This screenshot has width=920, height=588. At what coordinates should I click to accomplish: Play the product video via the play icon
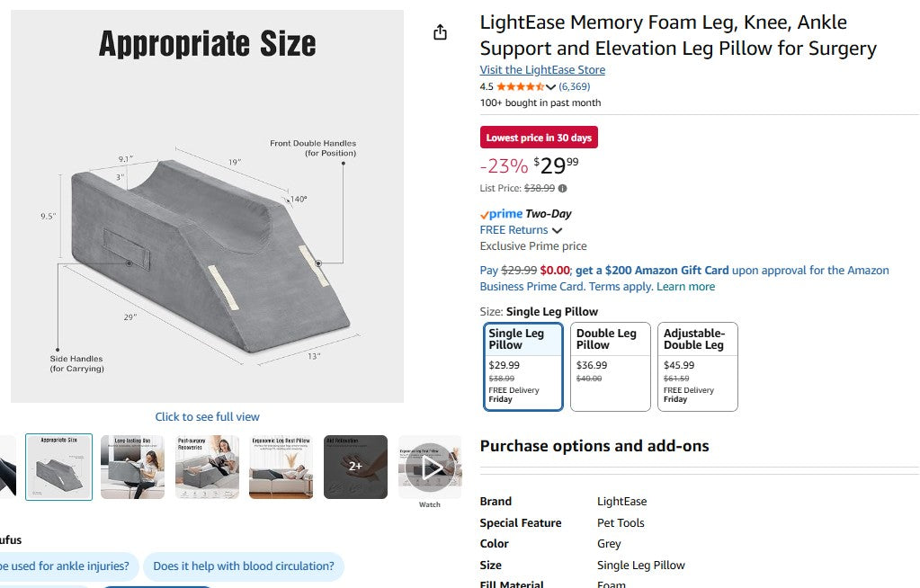click(429, 466)
